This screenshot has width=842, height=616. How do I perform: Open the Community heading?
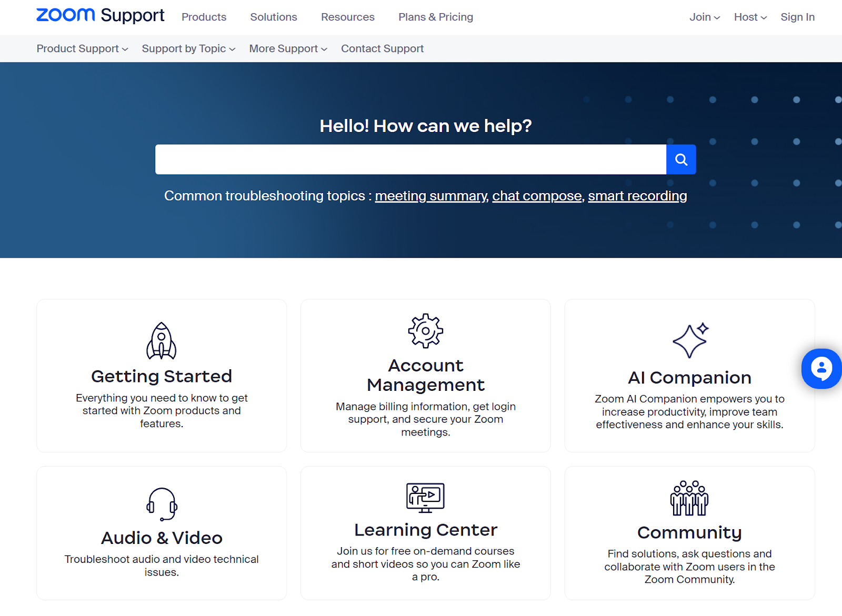pyautogui.click(x=689, y=532)
